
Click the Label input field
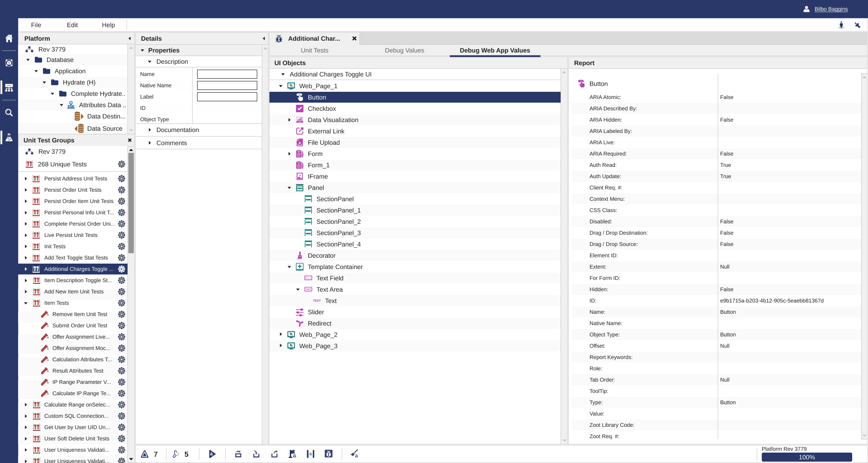(227, 97)
